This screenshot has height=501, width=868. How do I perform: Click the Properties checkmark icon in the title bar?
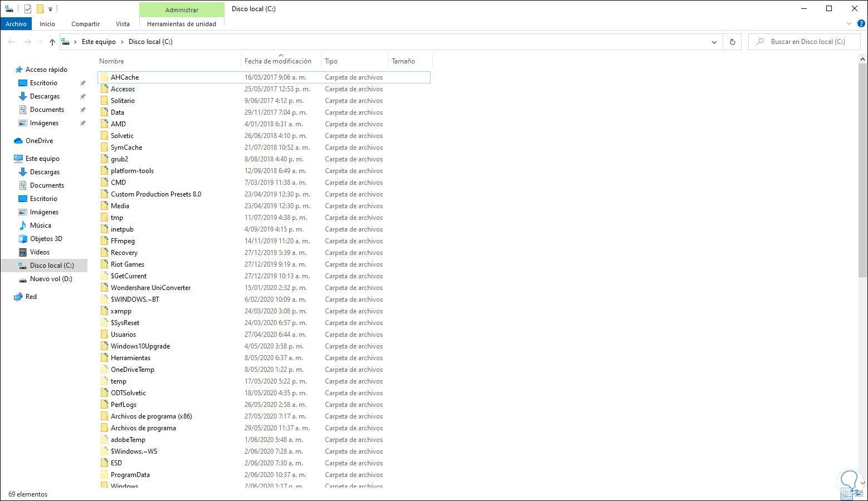[28, 9]
